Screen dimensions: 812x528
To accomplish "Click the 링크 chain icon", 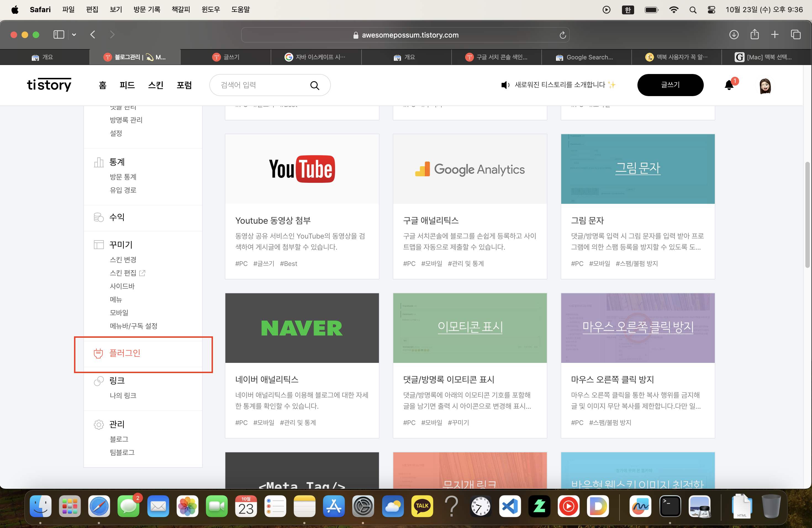I will tap(99, 381).
